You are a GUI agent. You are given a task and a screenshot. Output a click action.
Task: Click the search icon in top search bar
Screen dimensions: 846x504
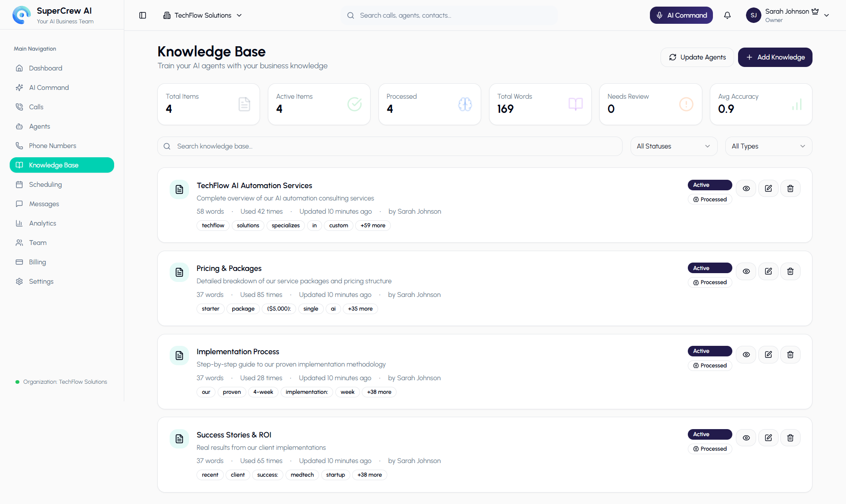click(351, 15)
